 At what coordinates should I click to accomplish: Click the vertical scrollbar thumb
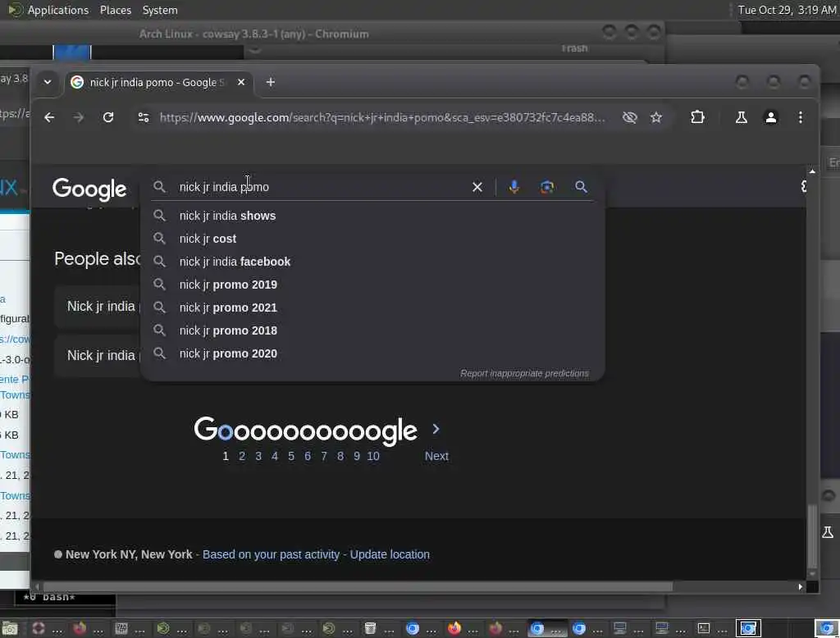[812, 536]
